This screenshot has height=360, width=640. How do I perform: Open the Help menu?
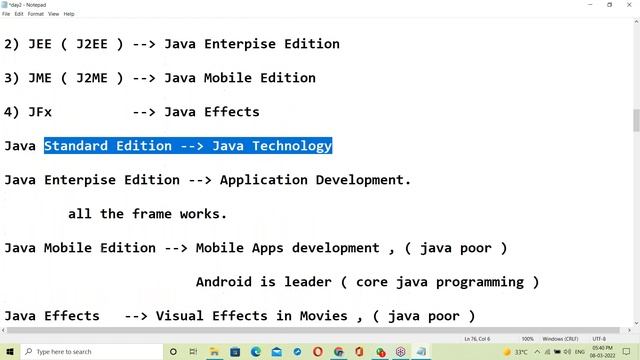point(69,14)
